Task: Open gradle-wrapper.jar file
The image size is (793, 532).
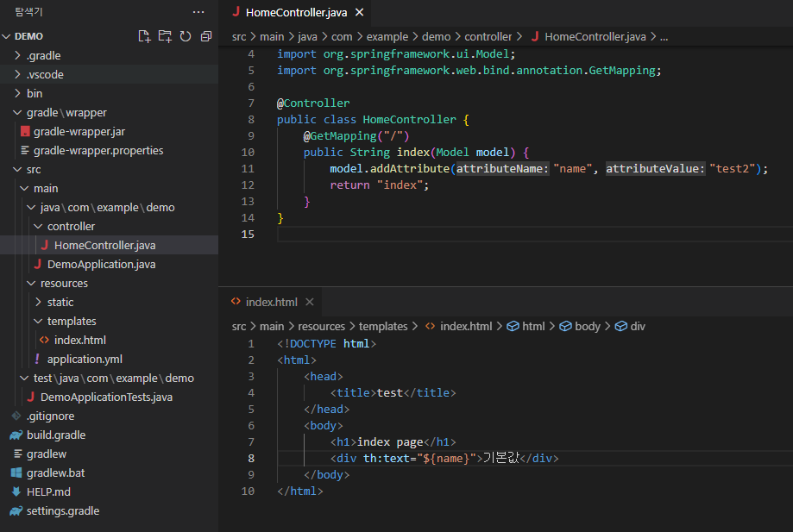Action: tap(109, 131)
